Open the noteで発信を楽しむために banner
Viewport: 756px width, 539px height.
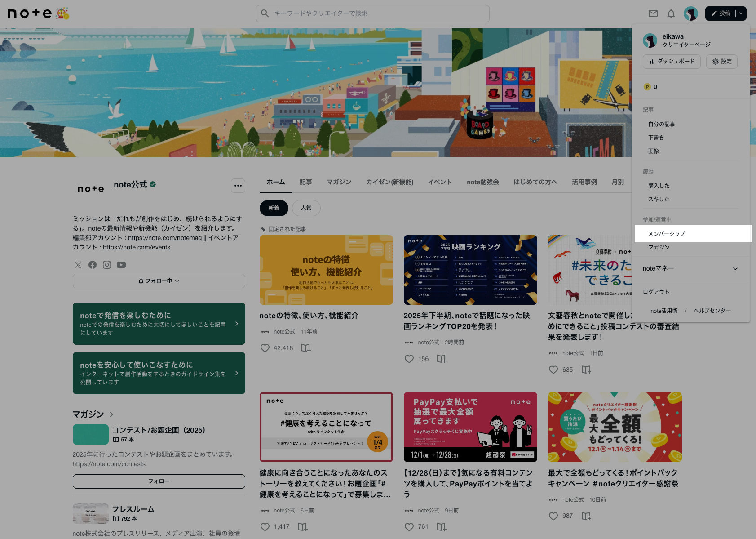point(159,324)
